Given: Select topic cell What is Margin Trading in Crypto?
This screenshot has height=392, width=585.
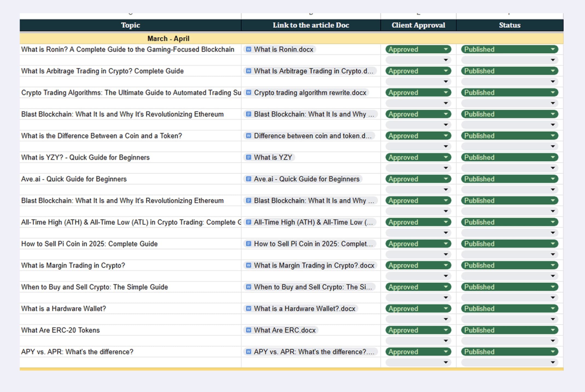Looking at the screenshot, I should (x=130, y=265).
